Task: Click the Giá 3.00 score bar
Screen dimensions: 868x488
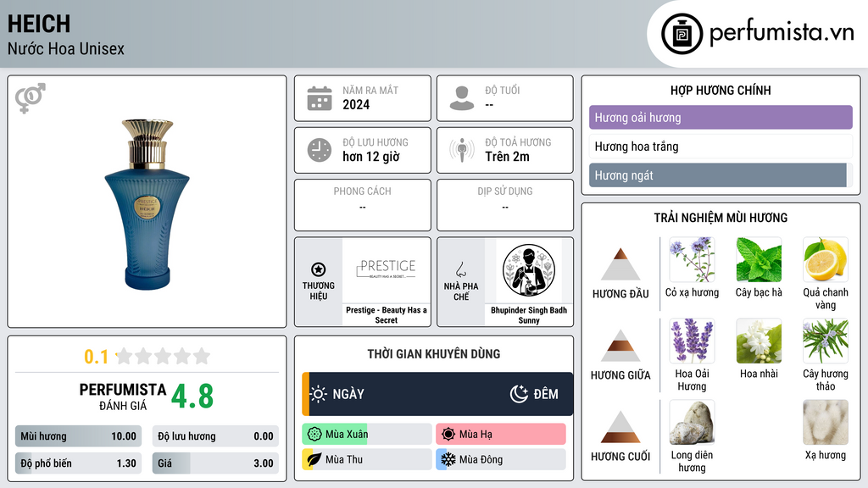Action: tap(215, 463)
